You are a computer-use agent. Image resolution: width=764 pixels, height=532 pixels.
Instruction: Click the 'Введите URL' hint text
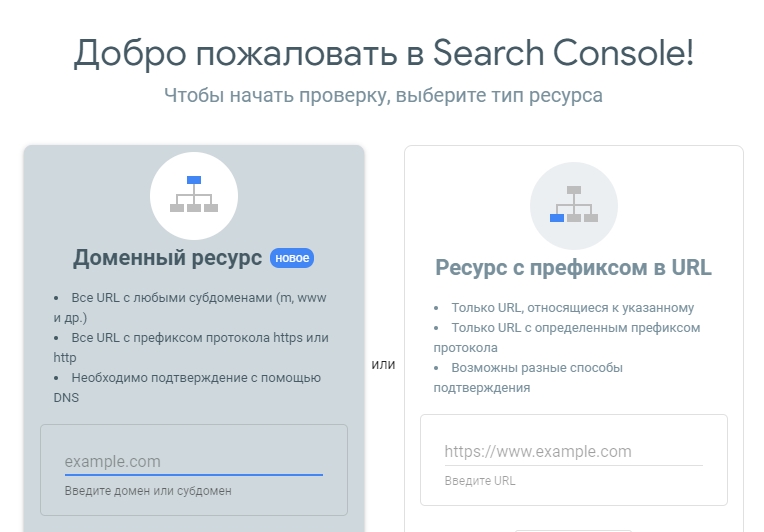coord(480,481)
